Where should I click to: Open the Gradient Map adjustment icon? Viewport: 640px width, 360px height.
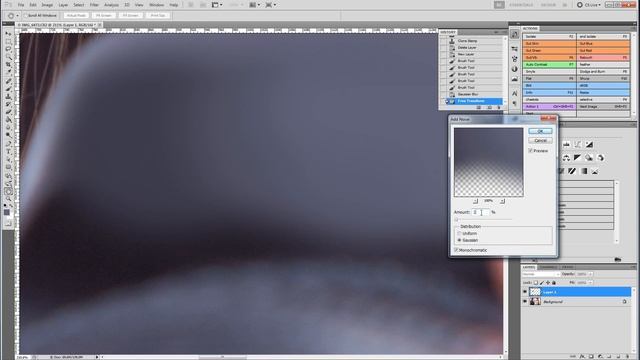click(584, 171)
